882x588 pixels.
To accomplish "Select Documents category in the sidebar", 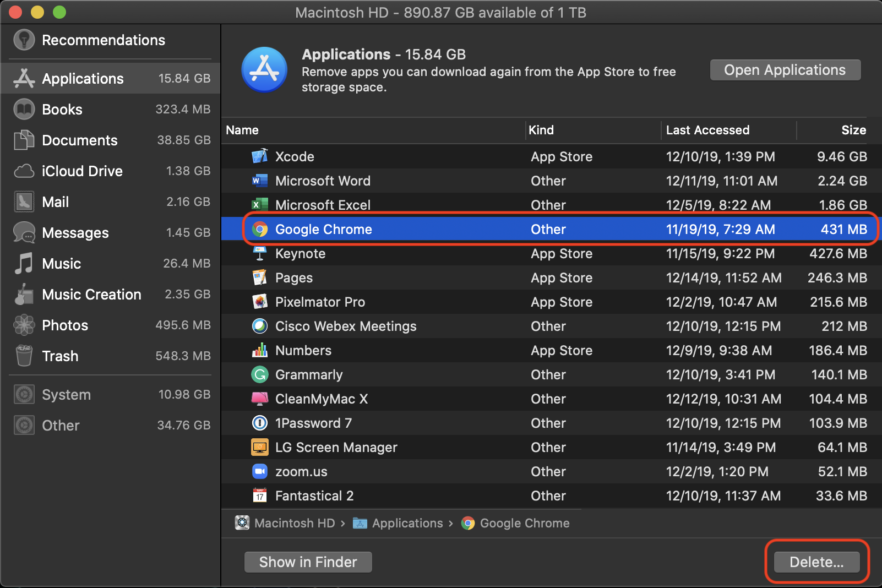I will 111,140.
